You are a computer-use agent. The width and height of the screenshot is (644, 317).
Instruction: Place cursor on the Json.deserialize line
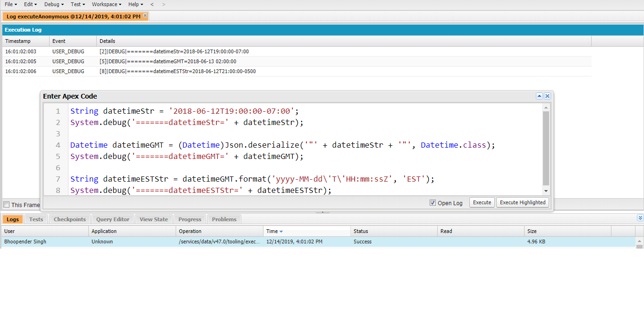coord(282,145)
